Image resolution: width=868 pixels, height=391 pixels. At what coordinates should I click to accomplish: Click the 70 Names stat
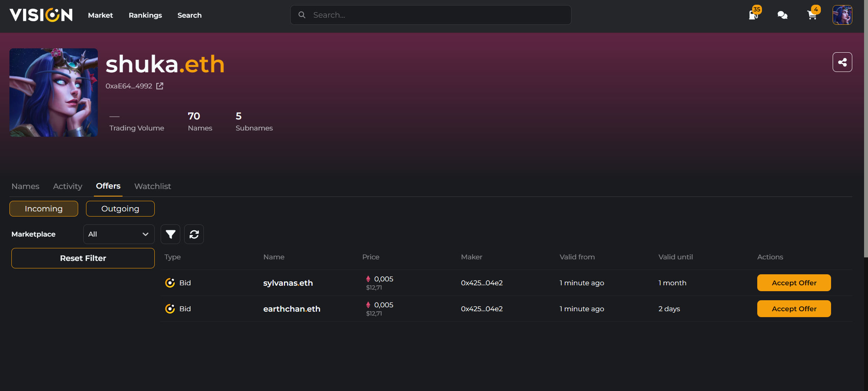click(200, 121)
